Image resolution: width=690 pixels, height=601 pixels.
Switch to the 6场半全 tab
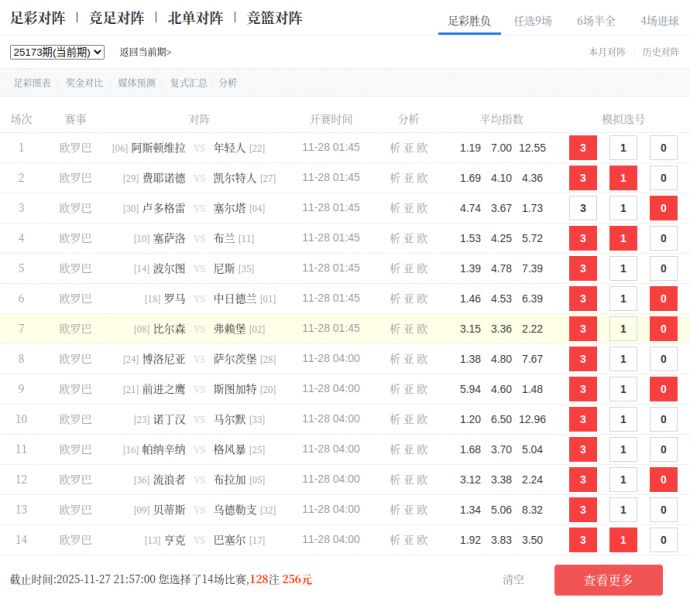point(596,21)
